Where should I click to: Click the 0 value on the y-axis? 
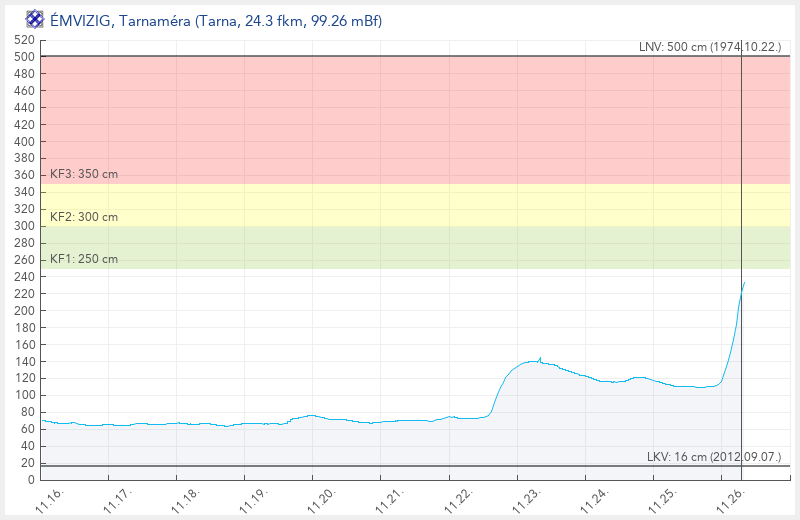pos(31,480)
